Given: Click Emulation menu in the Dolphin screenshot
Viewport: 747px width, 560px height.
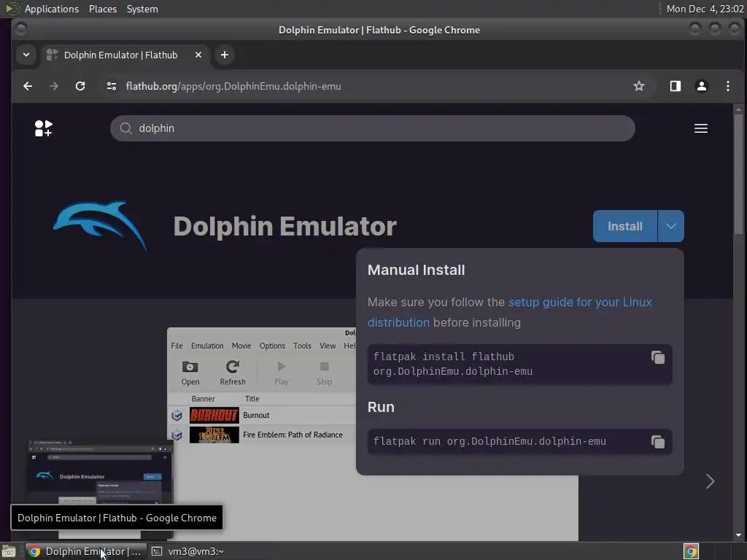Looking at the screenshot, I should click(x=206, y=346).
